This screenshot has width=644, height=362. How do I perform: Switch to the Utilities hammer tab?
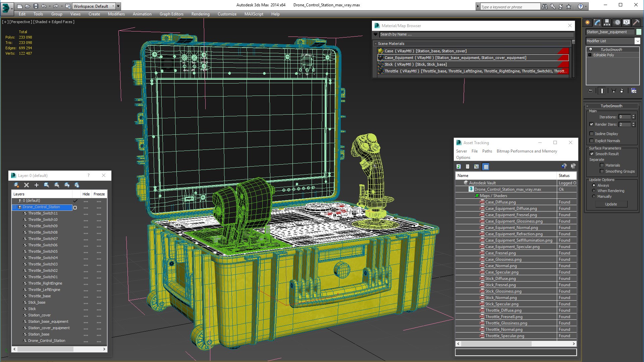coord(636,22)
